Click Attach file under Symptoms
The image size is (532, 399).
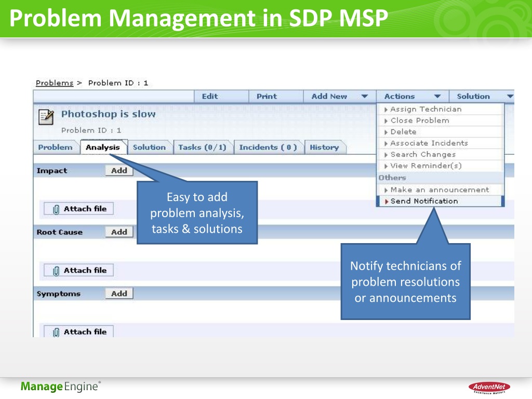(x=79, y=331)
